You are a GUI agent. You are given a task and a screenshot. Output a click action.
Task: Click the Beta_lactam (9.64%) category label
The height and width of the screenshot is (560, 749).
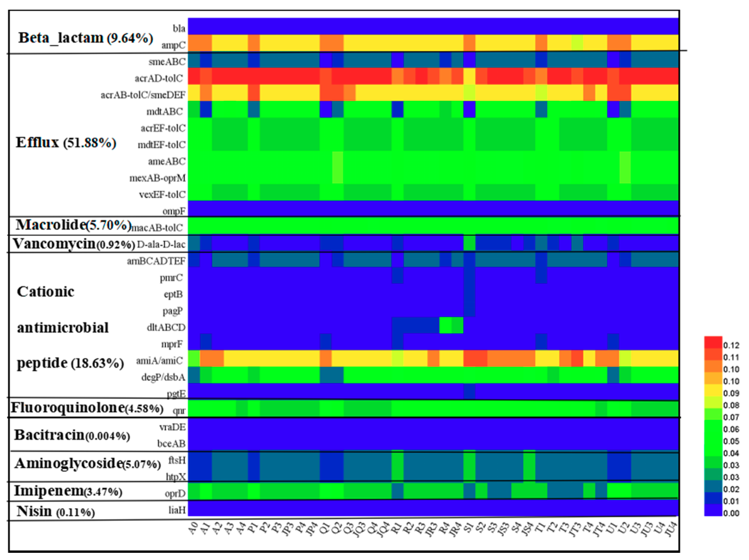(85, 38)
